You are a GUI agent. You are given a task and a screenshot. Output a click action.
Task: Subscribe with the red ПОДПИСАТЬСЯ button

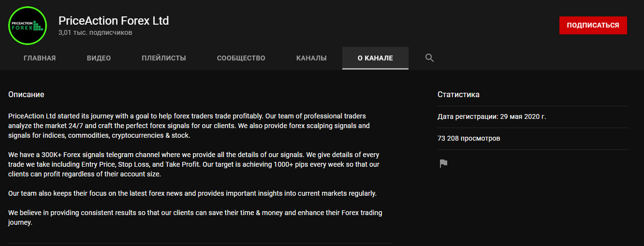point(593,25)
